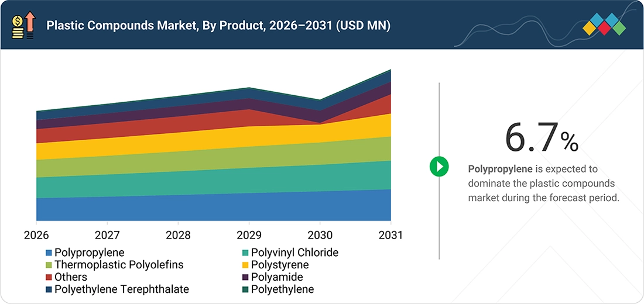Select the Polyethylene legend swatch
This screenshot has height=304, width=644.
[x=245, y=289]
